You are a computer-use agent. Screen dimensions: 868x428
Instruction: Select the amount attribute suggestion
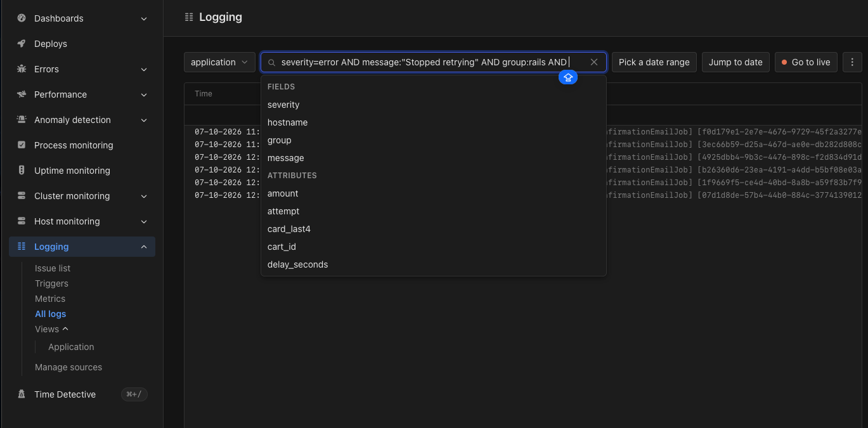[434, 193]
